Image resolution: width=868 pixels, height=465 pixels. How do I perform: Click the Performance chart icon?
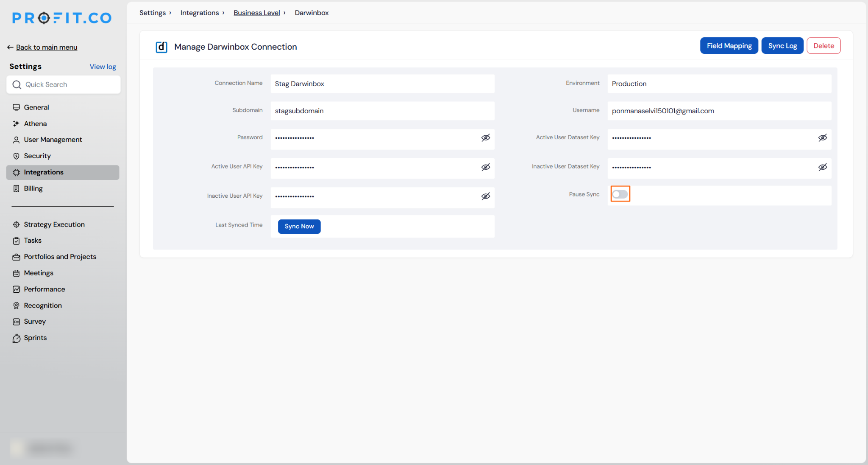pos(17,289)
